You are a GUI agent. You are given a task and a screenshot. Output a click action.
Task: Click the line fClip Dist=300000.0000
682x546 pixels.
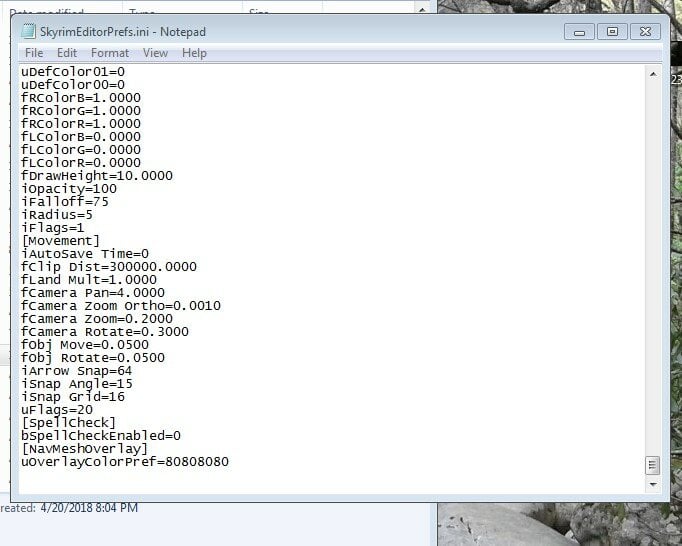109,267
